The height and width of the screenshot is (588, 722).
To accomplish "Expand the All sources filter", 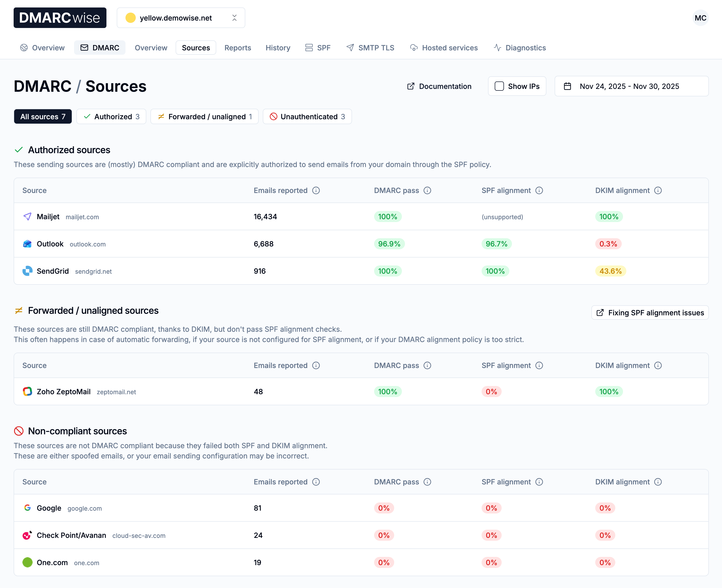I will (43, 116).
